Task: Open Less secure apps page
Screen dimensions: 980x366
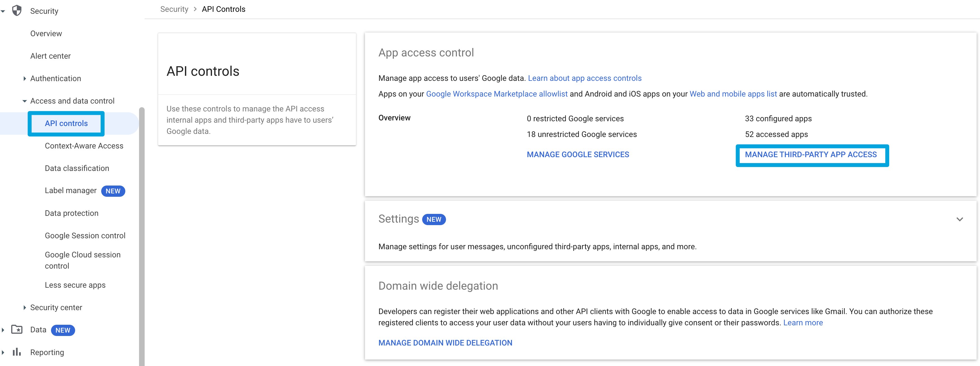Action: pos(75,285)
